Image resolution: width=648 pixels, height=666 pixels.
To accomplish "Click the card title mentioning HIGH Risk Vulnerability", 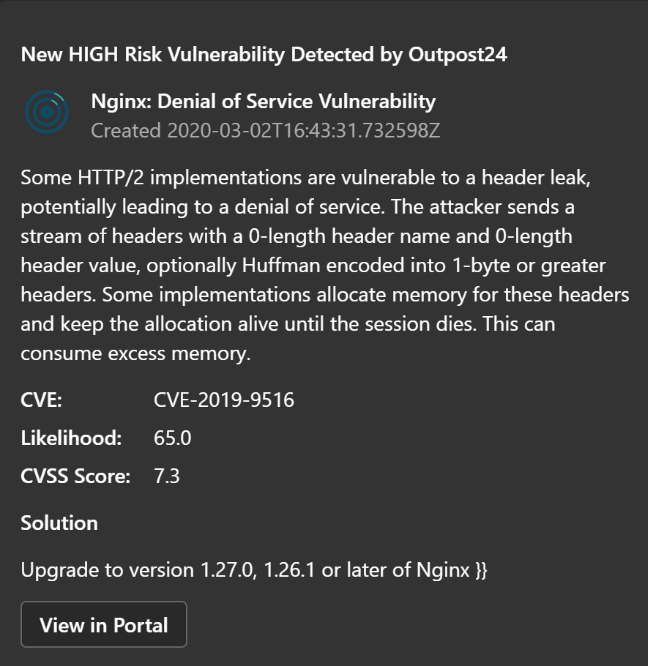I will coord(264,54).
